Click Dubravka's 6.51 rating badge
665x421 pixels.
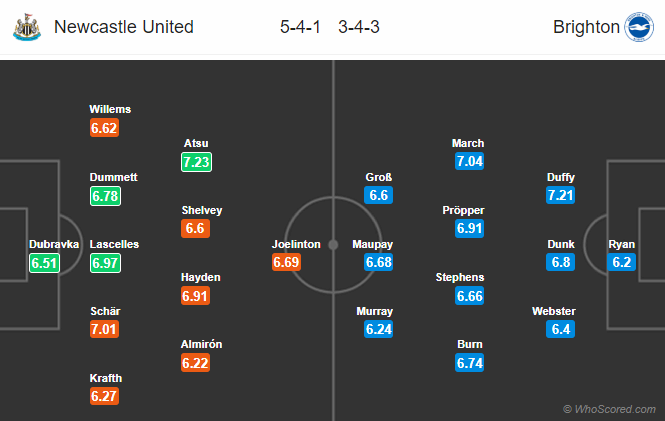[x=44, y=263]
